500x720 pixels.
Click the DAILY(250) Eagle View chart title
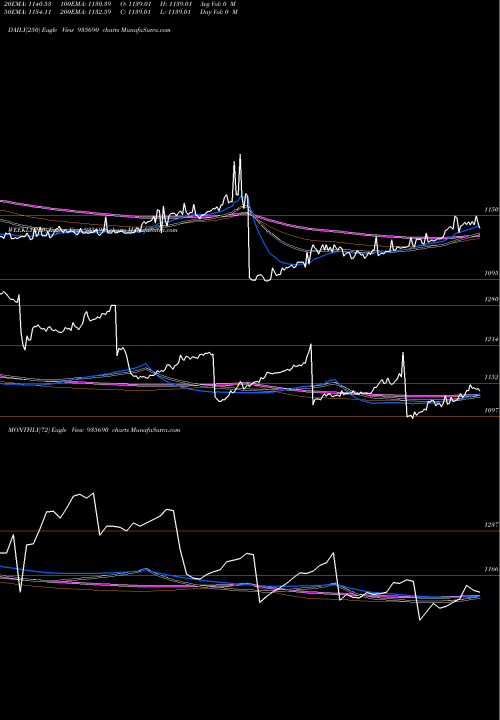pos(89,30)
